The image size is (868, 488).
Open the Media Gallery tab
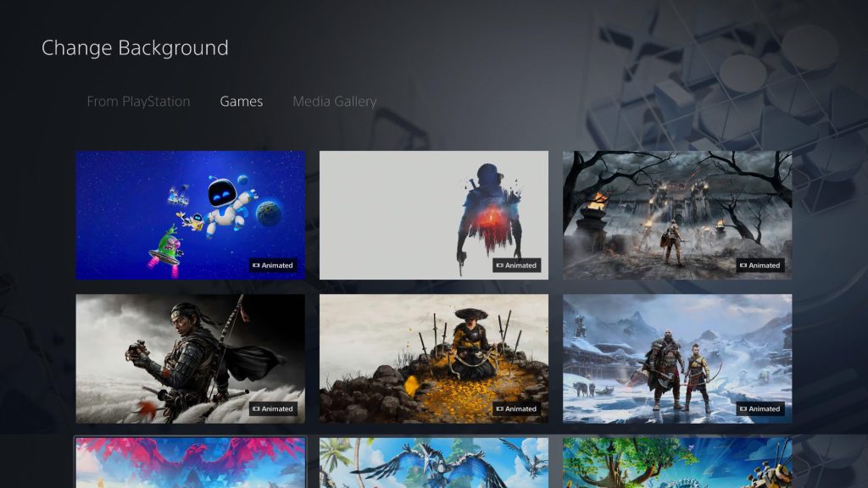click(x=334, y=102)
